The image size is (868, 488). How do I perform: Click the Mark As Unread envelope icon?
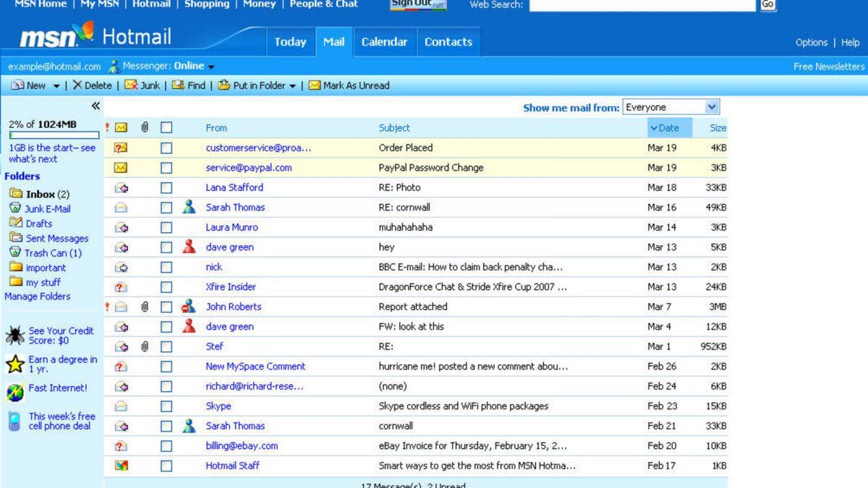[x=315, y=85]
